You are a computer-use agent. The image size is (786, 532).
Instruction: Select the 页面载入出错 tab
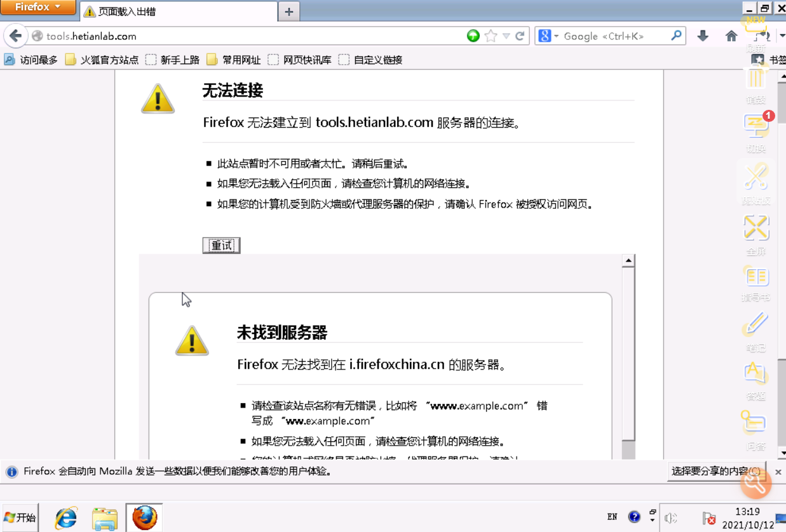179,11
